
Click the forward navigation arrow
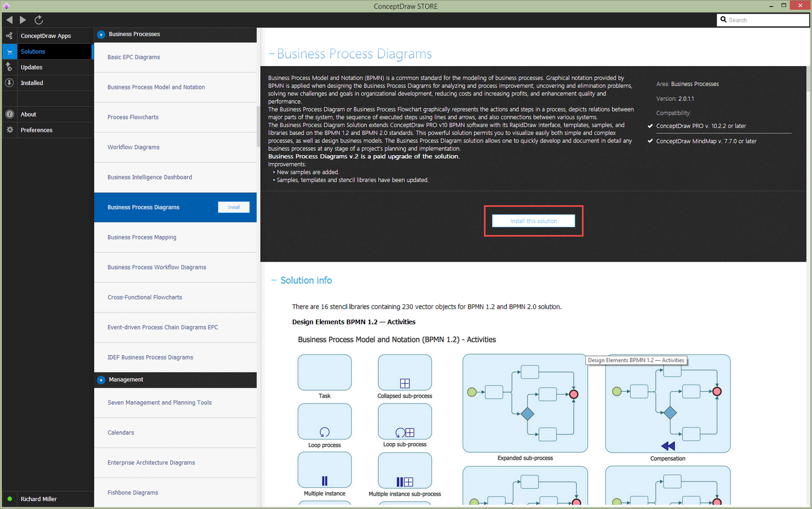tap(23, 19)
